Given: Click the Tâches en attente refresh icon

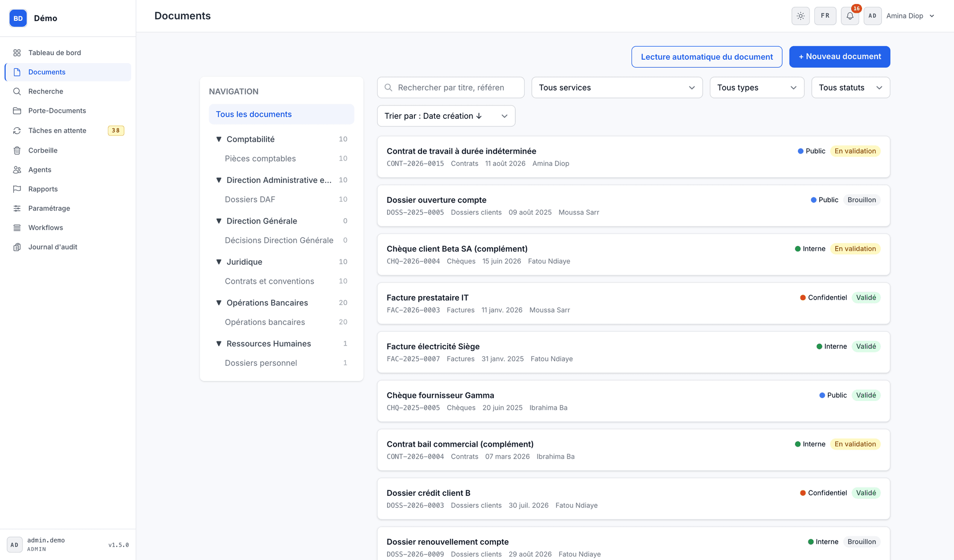Looking at the screenshot, I should point(17,131).
